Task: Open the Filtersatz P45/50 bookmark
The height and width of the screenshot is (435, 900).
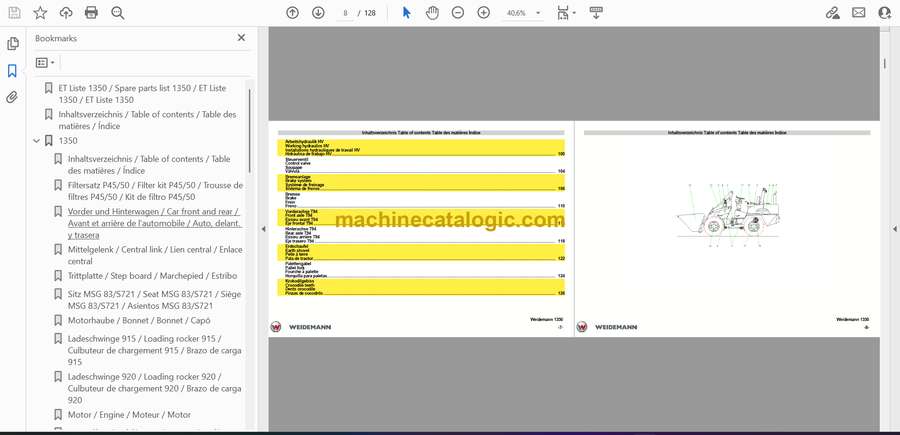Action: coord(155,191)
